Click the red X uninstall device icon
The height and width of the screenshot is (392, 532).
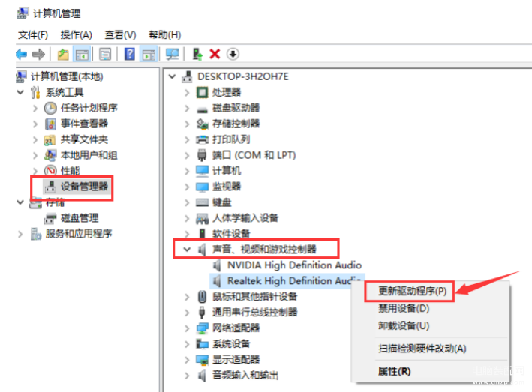(215, 54)
